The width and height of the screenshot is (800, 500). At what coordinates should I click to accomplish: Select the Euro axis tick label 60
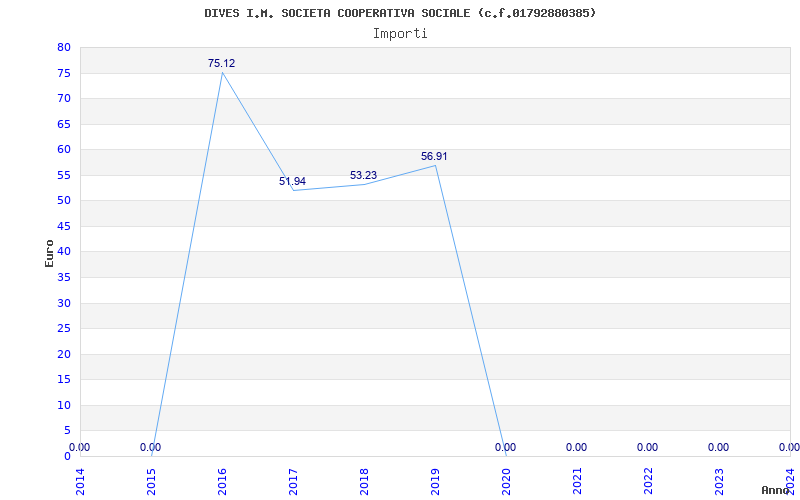coord(64,149)
